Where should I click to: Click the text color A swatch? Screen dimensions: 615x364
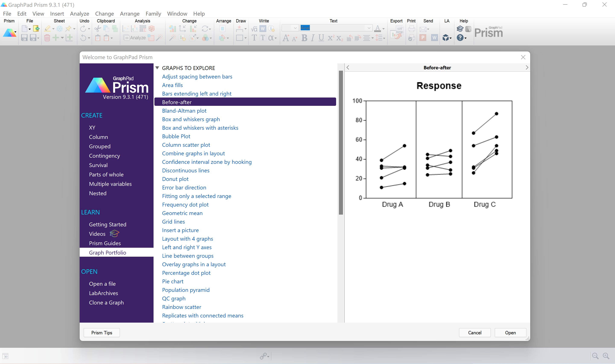tap(378, 29)
